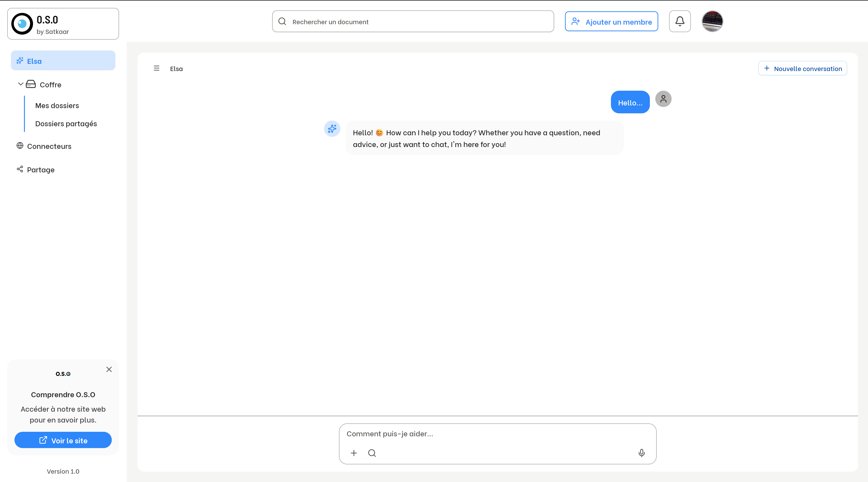The image size is (868, 482).
Task: Open the user profile avatar
Action: click(712, 21)
